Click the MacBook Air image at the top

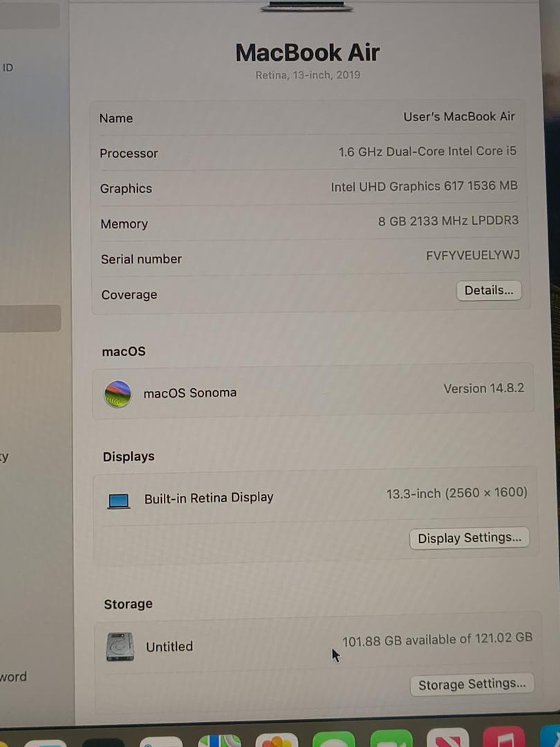307,6
